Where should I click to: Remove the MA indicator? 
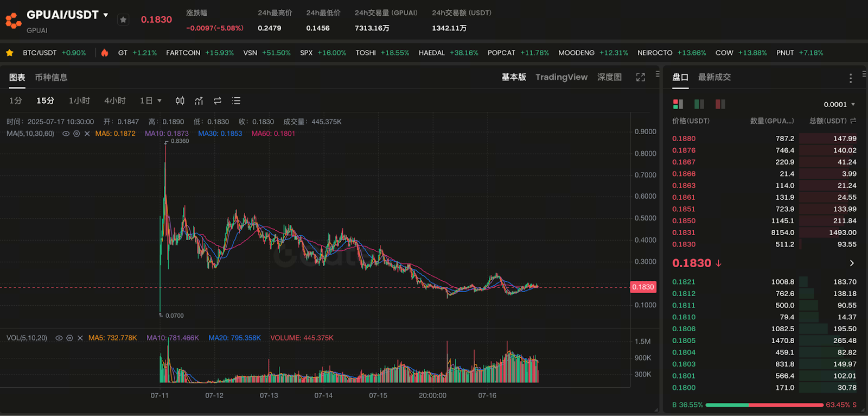tap(87, 134)
